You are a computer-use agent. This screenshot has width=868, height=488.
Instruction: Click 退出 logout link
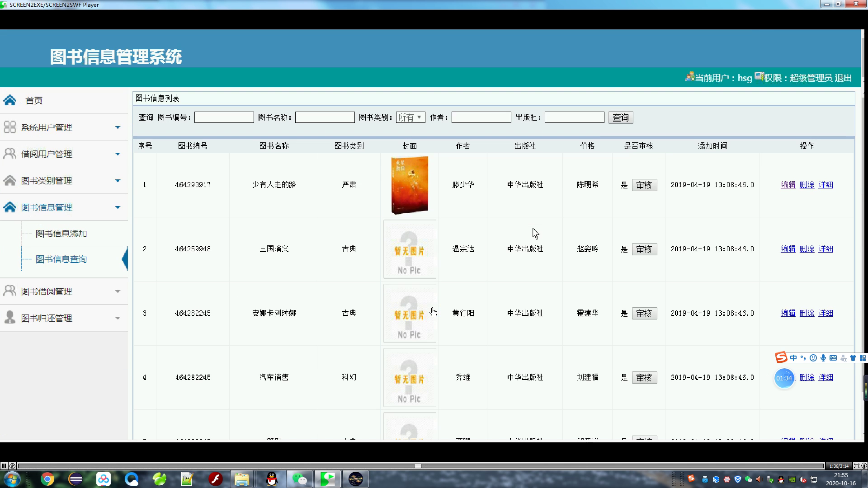point(843,78)
